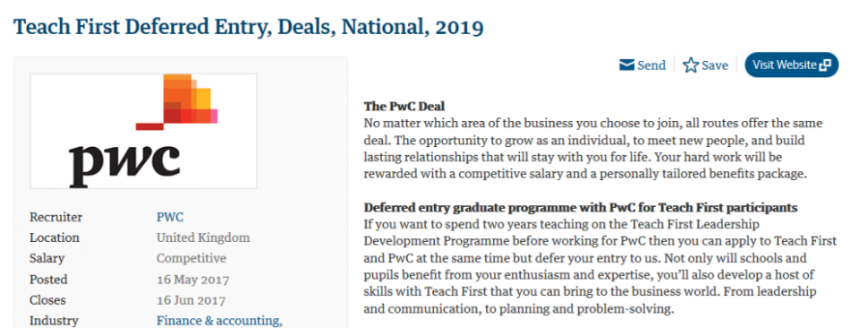Click the 16 Jun 2017 closing date
This screenshot has height=328, width=868.
coord(191,300)
